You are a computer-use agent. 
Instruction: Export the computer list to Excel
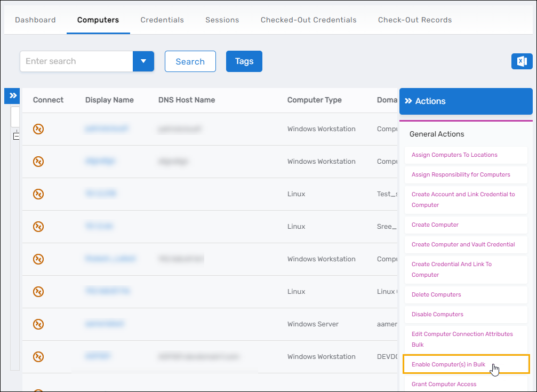pyautogui.click(x=522, y=61)
